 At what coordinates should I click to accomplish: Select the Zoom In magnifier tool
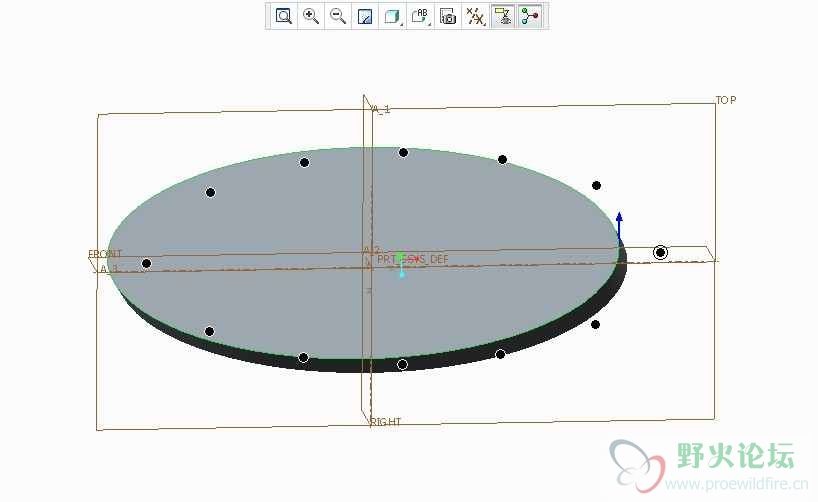tap(311, 16)
